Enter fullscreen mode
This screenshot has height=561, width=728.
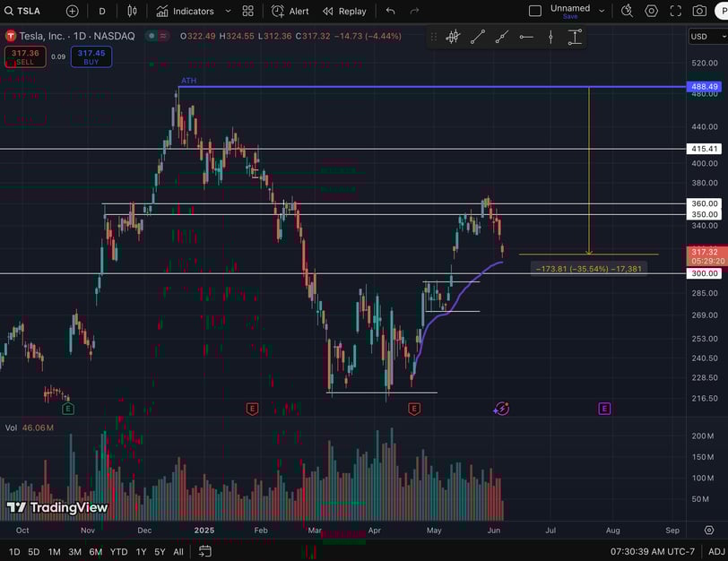pyautogui.click(x=675, y=11)
